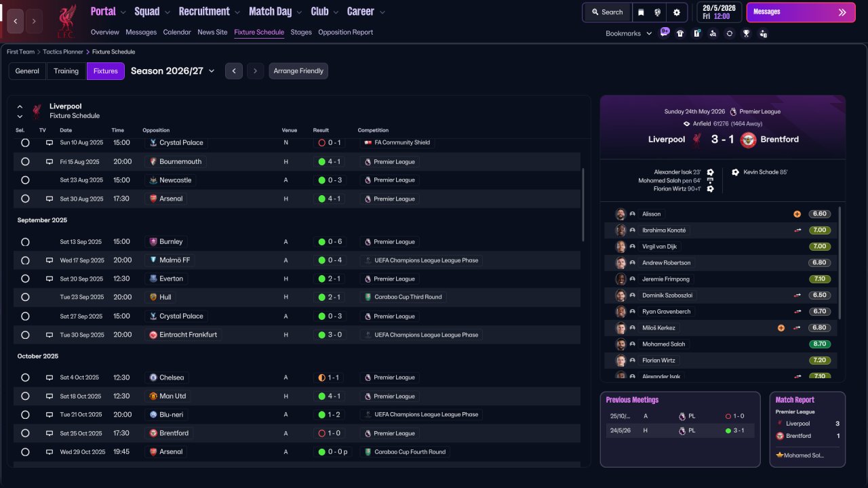Click the Brentford crest in the match panel
Image resolution: width=868 pixels, height=488 pixels.
[748, 140]
